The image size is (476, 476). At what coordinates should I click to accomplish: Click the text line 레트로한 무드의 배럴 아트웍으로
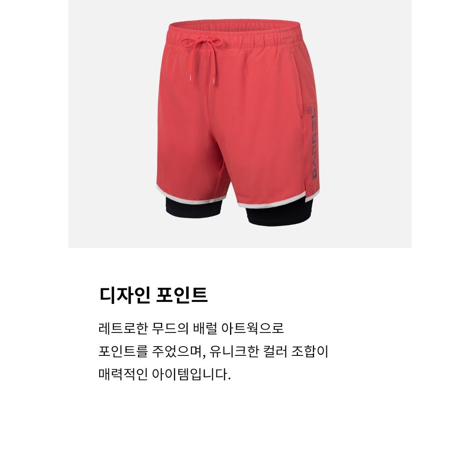(x=191, y=329)
